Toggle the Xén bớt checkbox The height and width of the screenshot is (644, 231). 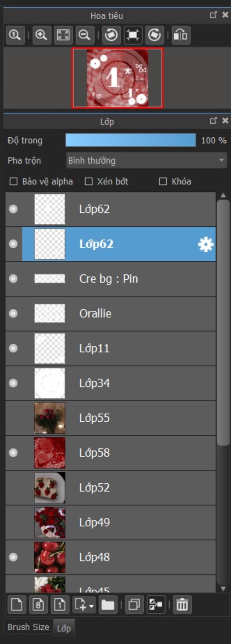point(89,181)
